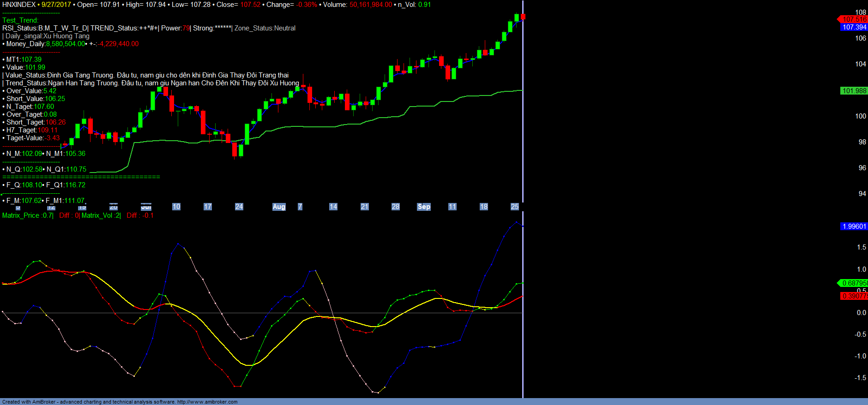
Task: Click the Zone_Status:Neutral text
Action: [265, 28]
